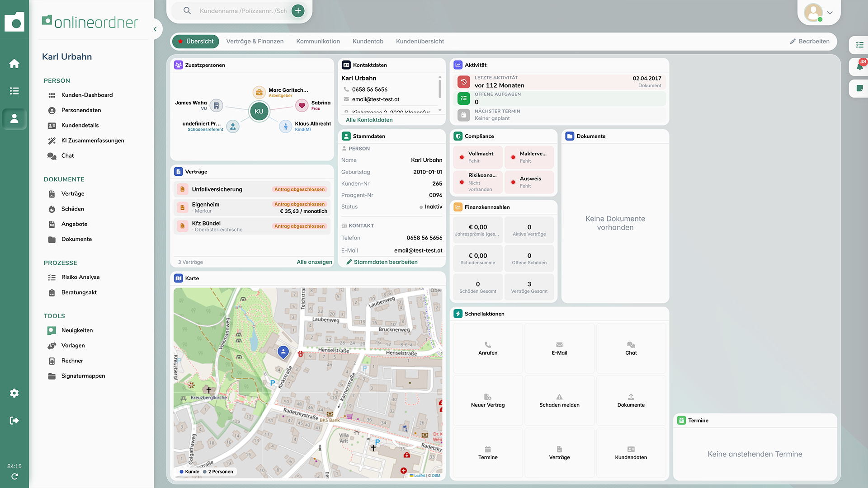Viewport: 868px width, 488px height.
Task: Open the Unfallversicherung contract row
Action: pos(252,189)
